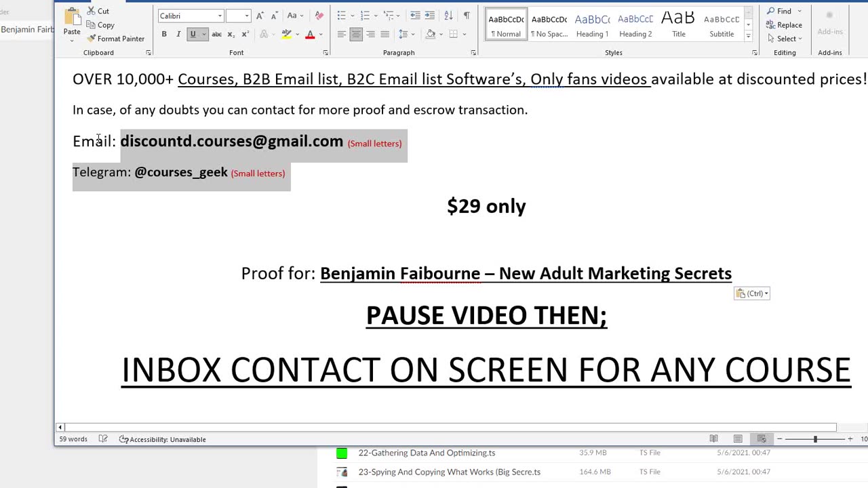This screenshot has height=488, width=868.
Task: Apply the Subtitle style
Action: [x=722, y=24]
